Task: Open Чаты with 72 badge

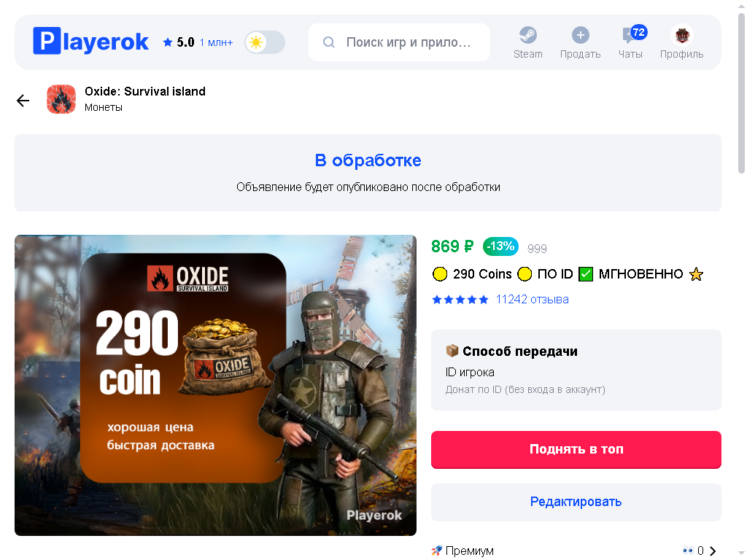Action: 631,42
